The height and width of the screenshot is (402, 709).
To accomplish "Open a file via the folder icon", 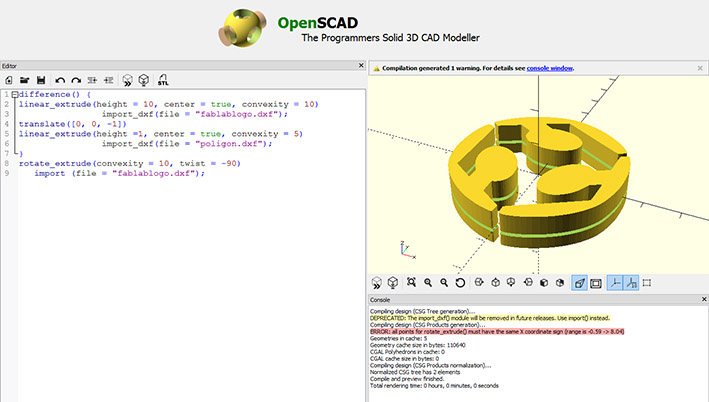I will (x=24, y=80).
